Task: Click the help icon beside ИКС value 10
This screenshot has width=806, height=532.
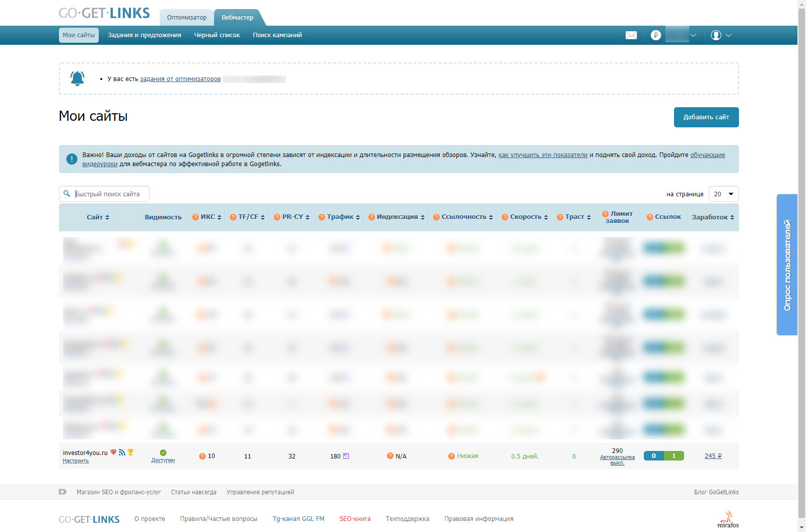Action: (203, 457)
